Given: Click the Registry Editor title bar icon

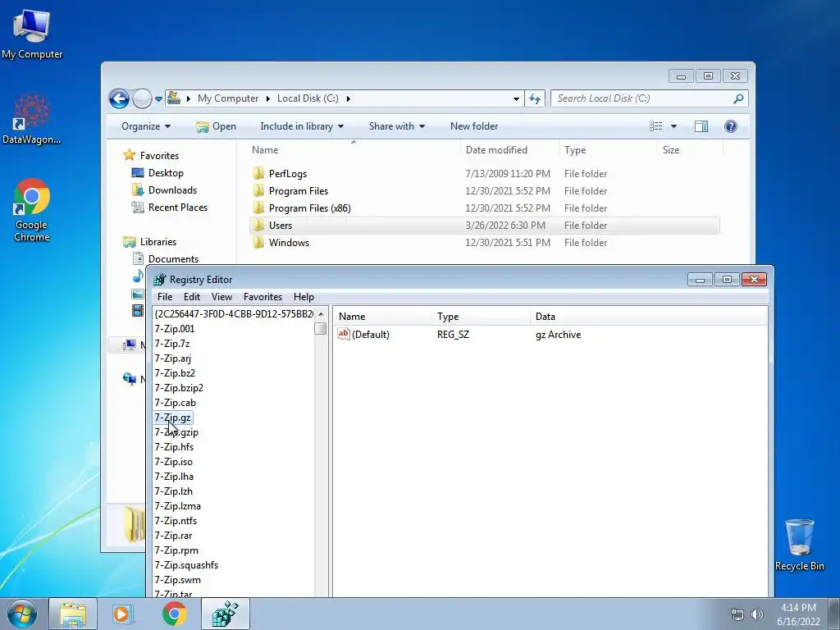Looking at the screenshot, I should pyautogui.click(x=160, y=280).
